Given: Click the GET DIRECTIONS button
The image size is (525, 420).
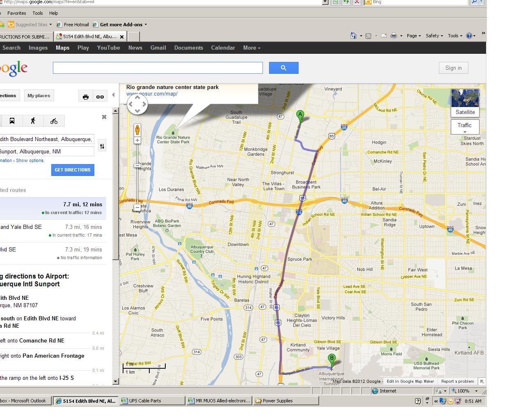Looking at the screenshot, I should click(73, 170).
